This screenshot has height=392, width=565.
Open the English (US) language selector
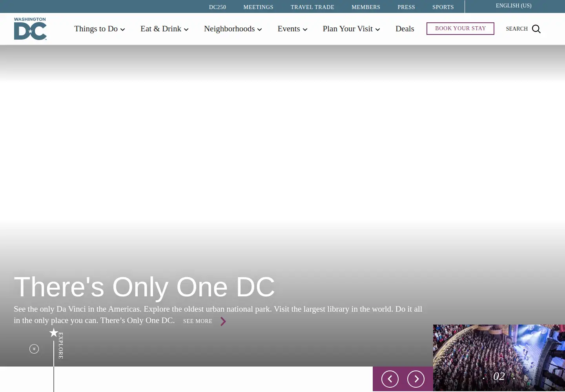(x=514, y=6)
